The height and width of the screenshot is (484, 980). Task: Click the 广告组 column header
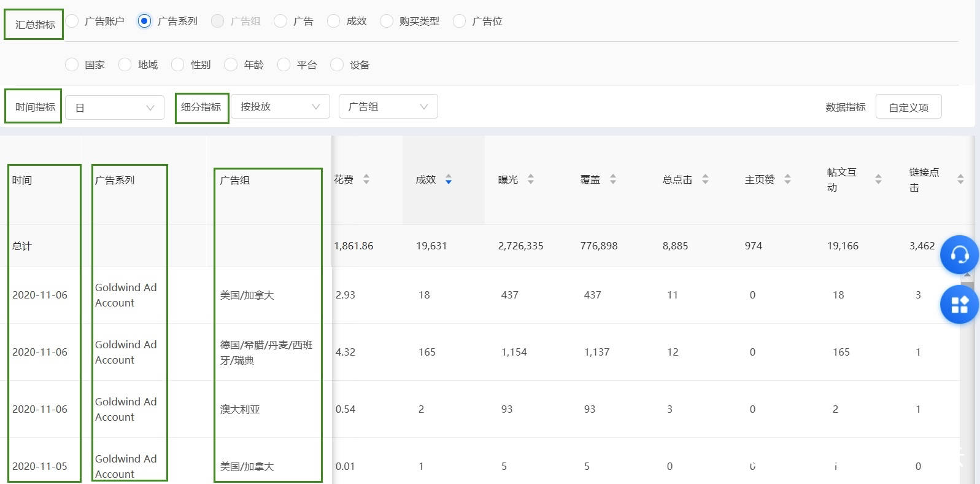click(x=235, y=180)
